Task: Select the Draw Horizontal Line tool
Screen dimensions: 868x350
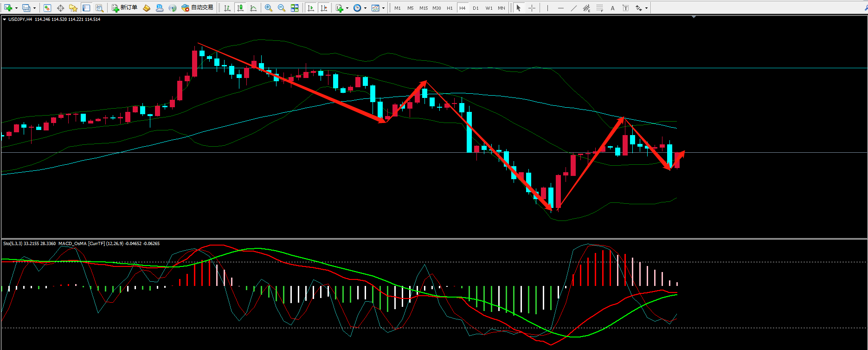Action: point(561,8)
